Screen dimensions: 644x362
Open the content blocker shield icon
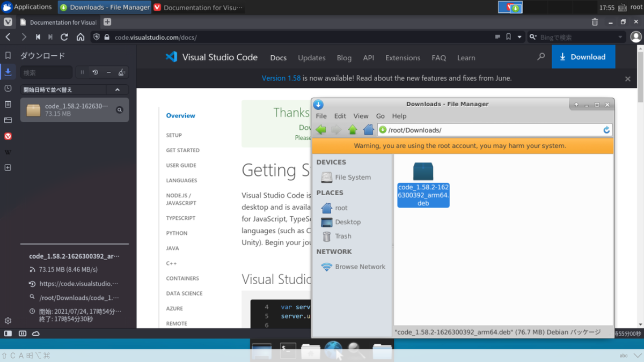tap(97, 37)
